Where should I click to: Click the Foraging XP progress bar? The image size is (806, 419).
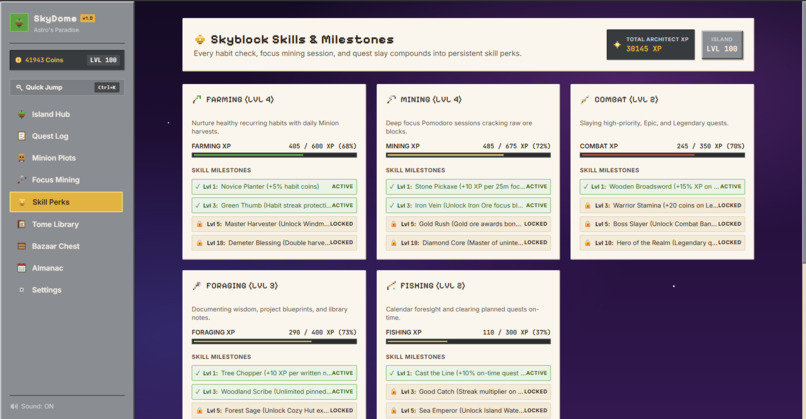(x=274, y=341)
